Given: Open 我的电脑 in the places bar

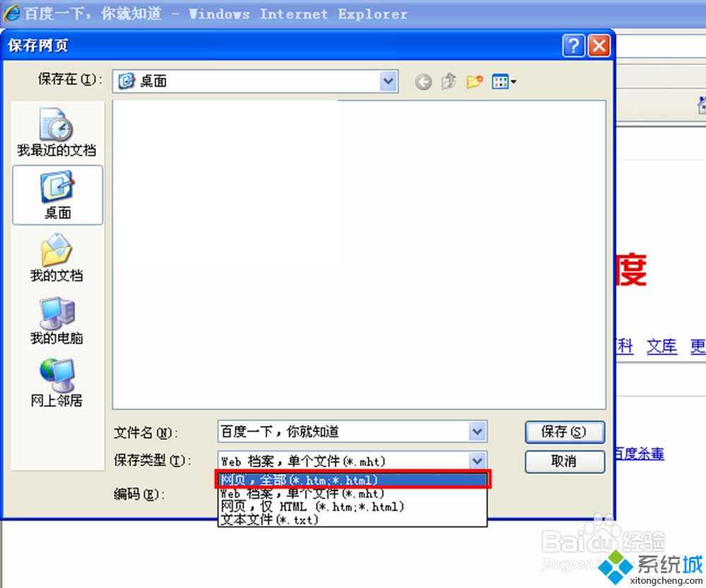Looking at the screenshot, I should [56, 320].
